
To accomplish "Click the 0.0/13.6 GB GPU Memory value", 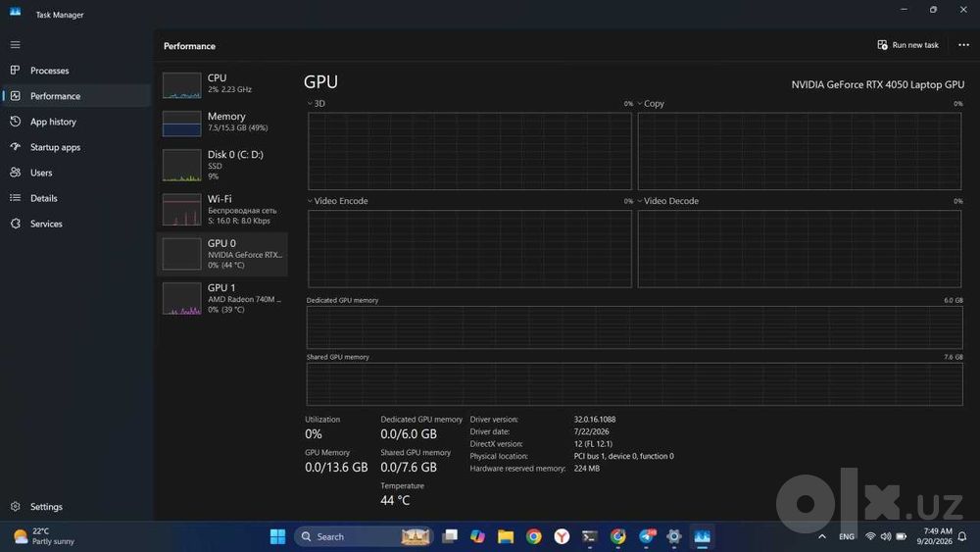I will pos(336,467).
